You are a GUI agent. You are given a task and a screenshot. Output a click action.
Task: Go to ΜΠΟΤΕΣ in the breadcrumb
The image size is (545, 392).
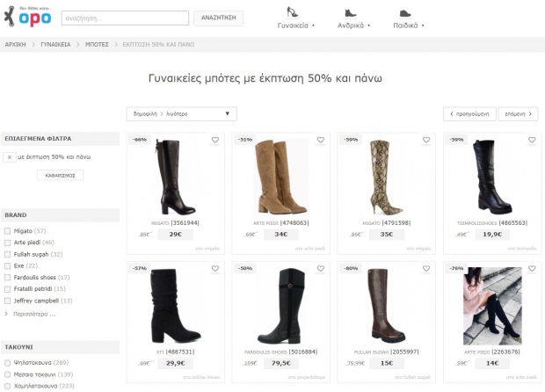click(97, 45)
